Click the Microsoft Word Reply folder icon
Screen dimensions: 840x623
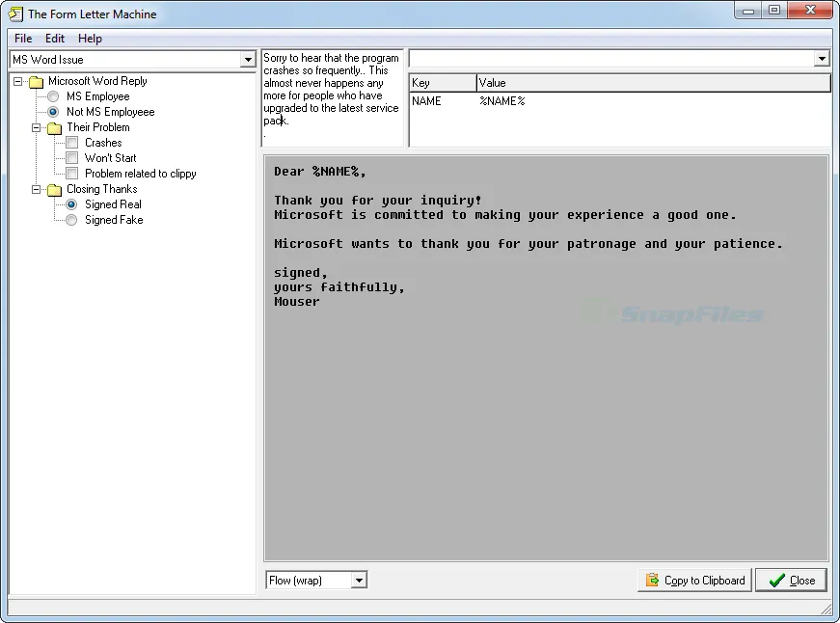[x=36, y=82]
